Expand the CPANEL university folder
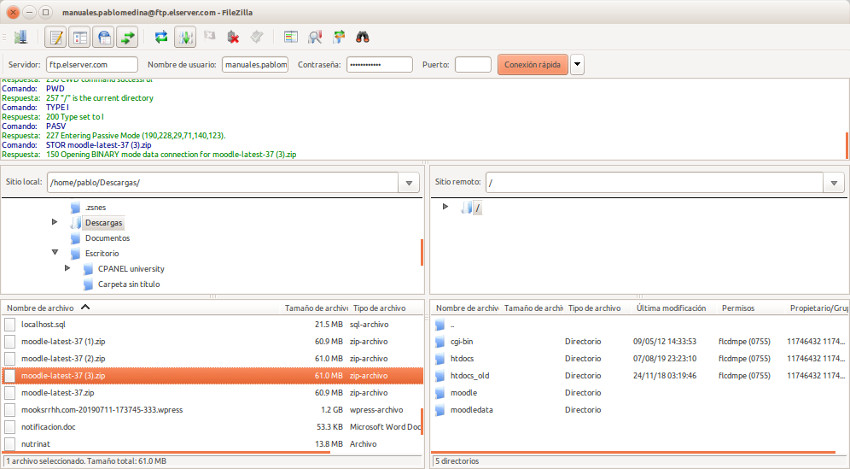This screenshot has width=850, height=469. click(67, 268)
